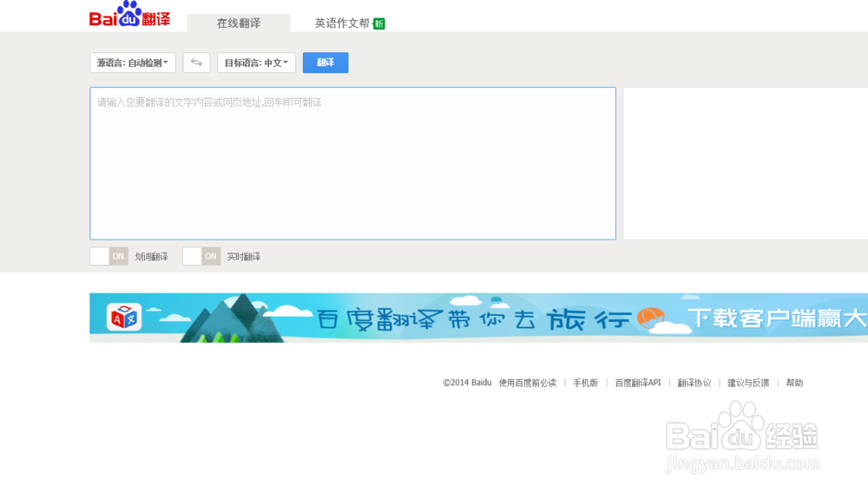Click the cube app icon in banner
This screenshot has height=493, width=868.
pos(123,318)
